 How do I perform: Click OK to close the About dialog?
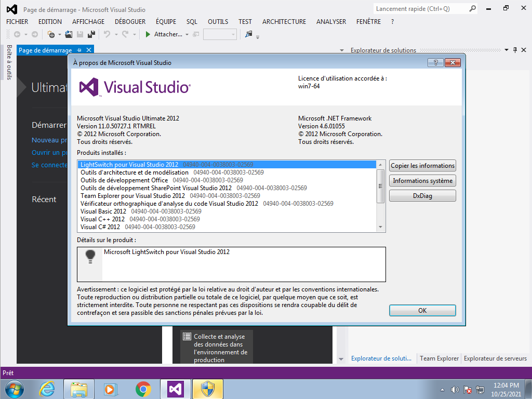422,310
